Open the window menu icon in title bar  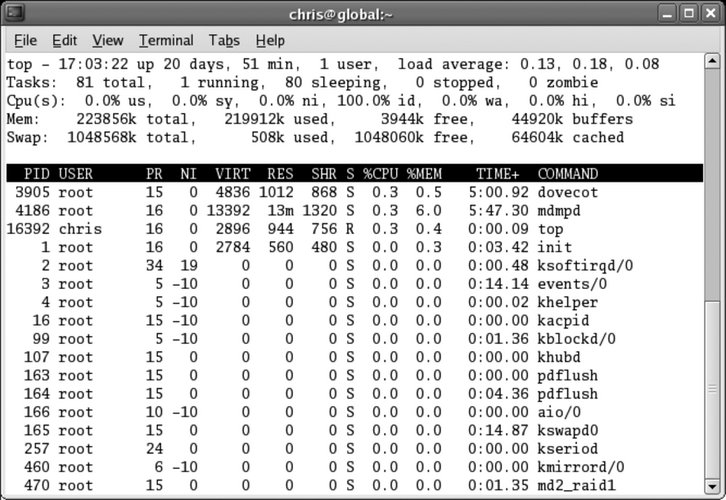[x=14, y=14]
